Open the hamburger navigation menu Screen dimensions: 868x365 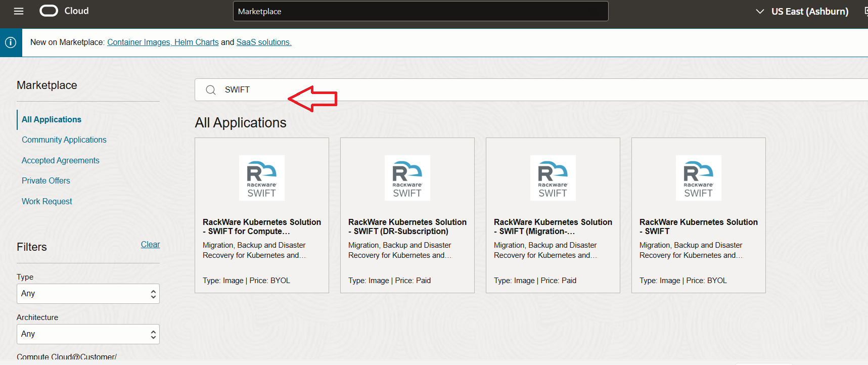click(x=19, y=11)
